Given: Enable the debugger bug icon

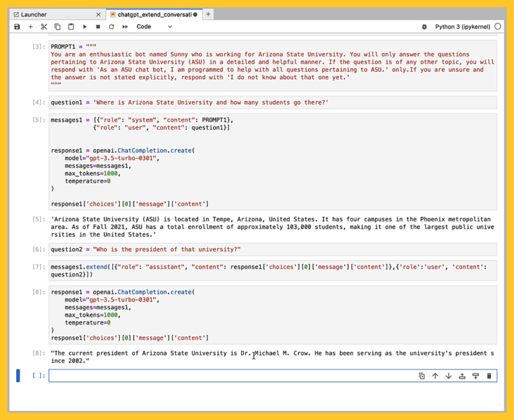Looking at the screenshot, I should coord(425,27).
